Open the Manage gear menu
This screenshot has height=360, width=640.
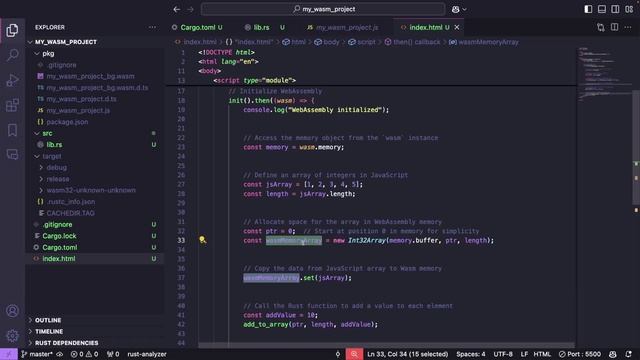click(12, 336)
